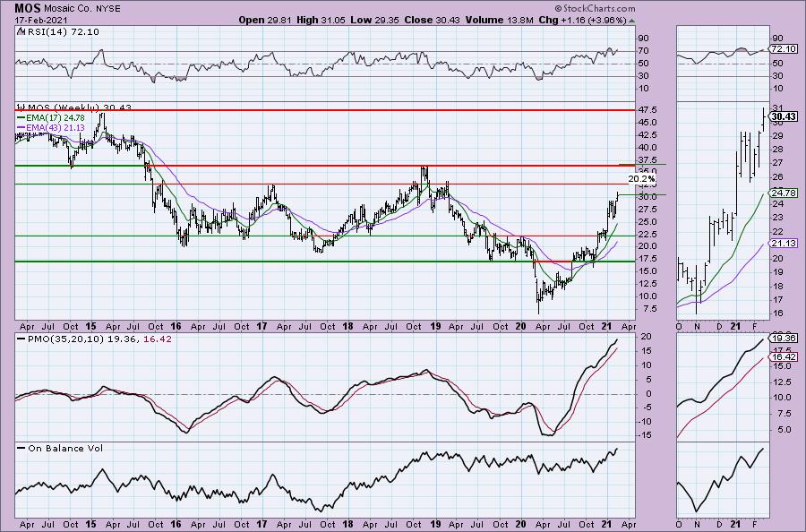The width and height of the screenshot is (806, 532).
Task: Click the Low 29.35 value
Action: coord(373,21)
